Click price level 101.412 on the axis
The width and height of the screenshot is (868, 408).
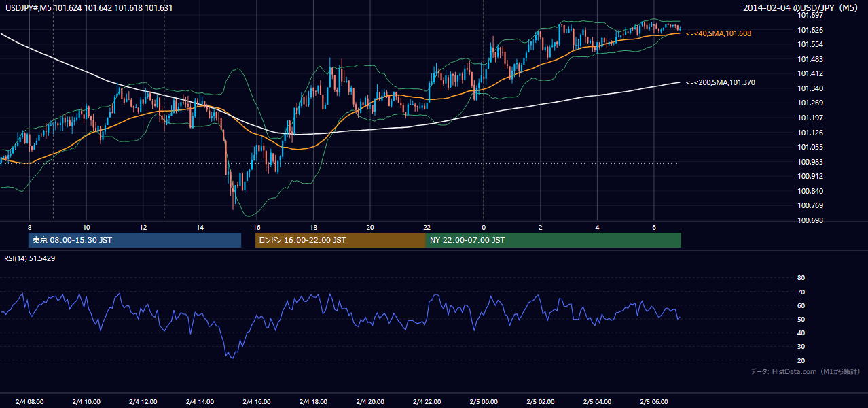point(810,73)
